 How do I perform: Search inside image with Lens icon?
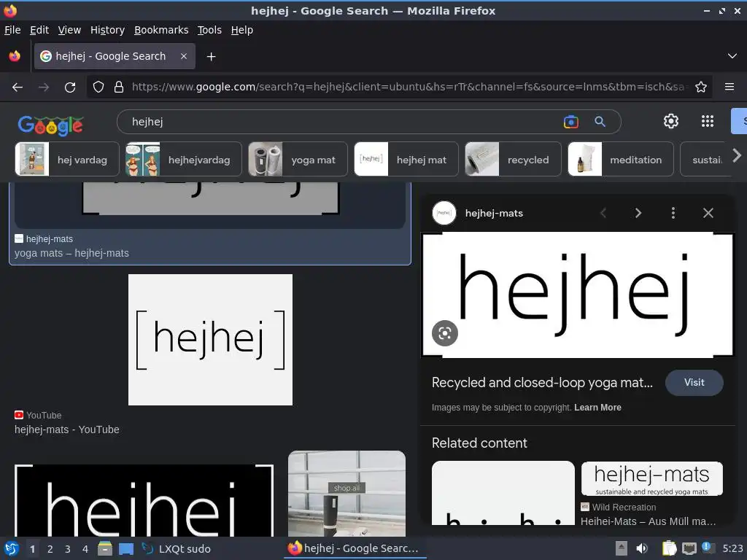445,333
